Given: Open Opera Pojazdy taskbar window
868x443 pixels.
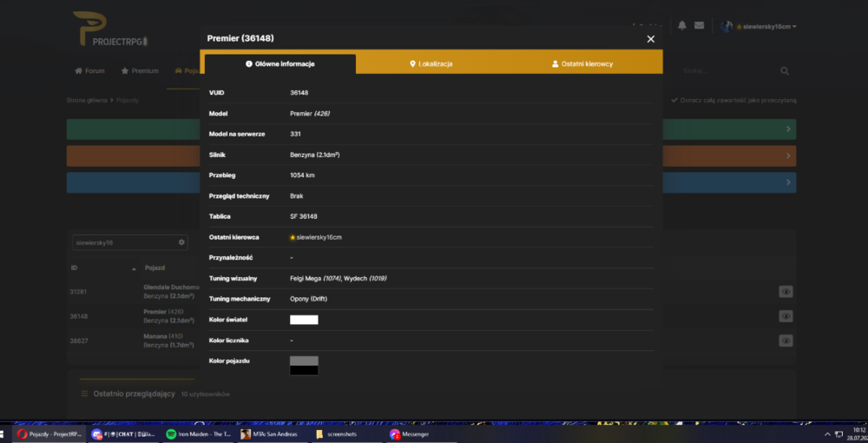Looking at the screenshot, I should click(x=49, y=434).
